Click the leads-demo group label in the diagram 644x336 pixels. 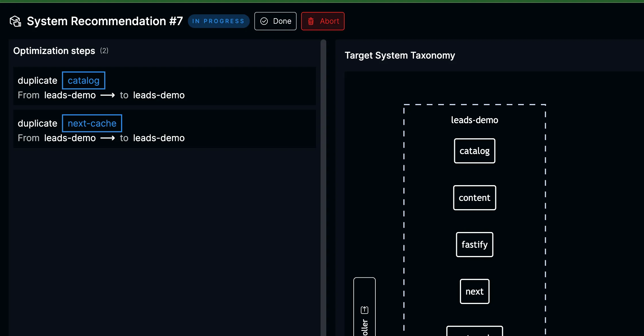(474, 120)
